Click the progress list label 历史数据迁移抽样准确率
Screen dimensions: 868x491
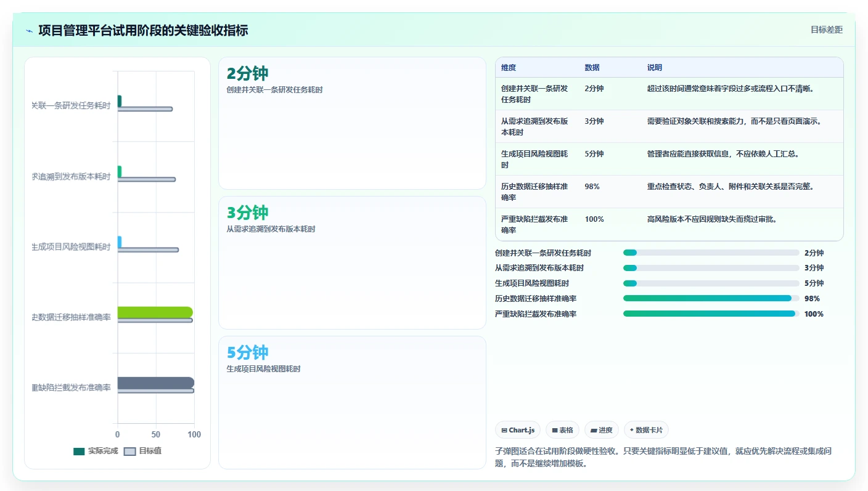coord(536,298)
